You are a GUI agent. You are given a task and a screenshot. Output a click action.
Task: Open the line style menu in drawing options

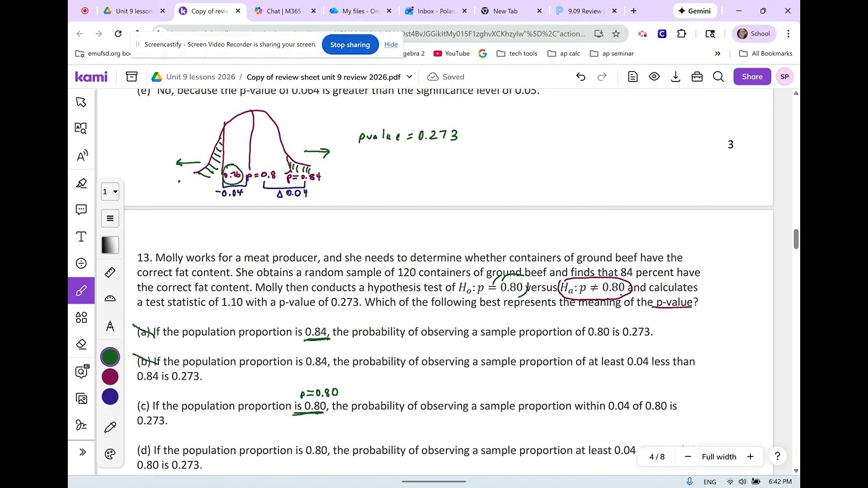(110, 218)
